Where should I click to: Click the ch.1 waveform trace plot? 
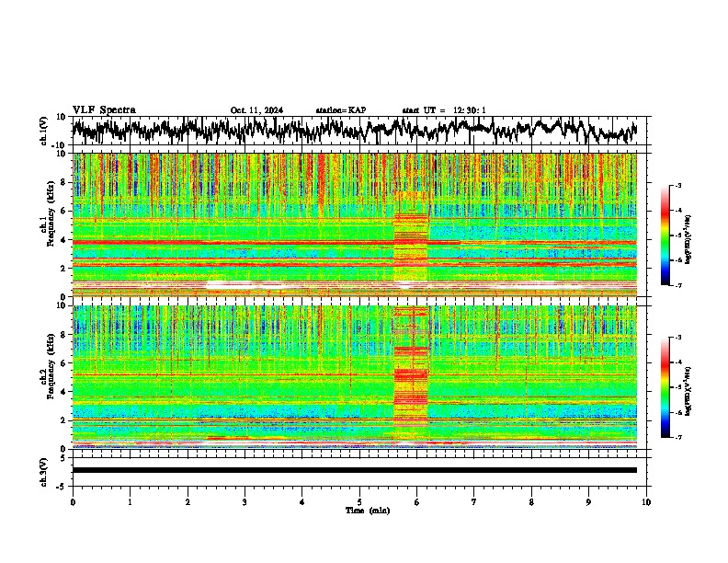coord(354,131)
